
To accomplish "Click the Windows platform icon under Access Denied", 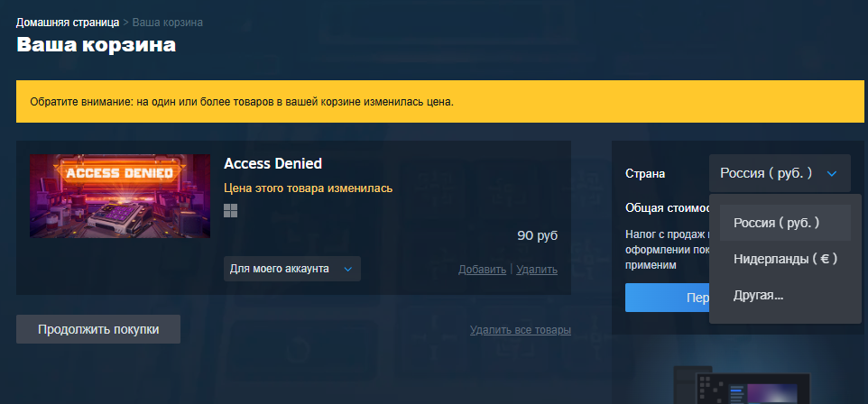I will [x=230, y=210].
